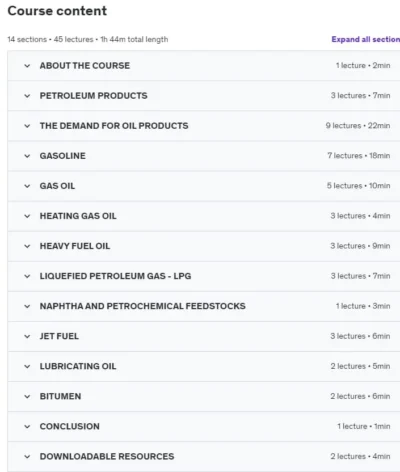Click the 9 lectures • 22min label
The image size is (400, 472).
pyautogui.click(x=358, y=126)
